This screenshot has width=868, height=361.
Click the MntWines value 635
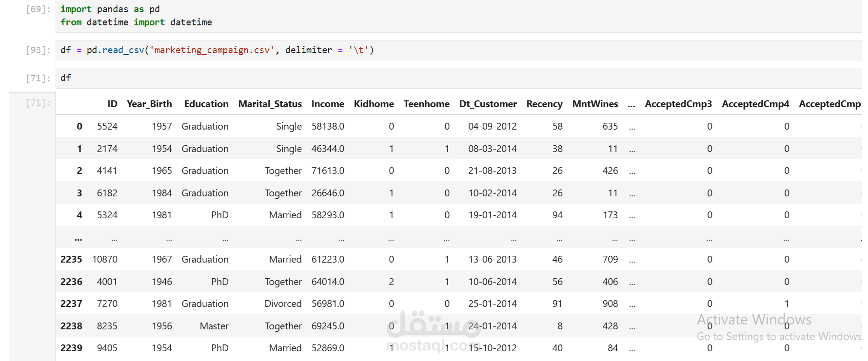(610, 126)
